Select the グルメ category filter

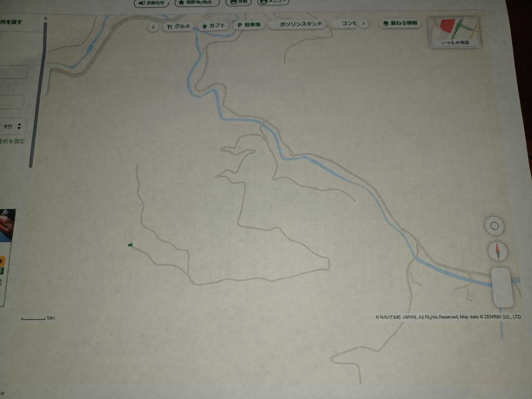[178, 26]
